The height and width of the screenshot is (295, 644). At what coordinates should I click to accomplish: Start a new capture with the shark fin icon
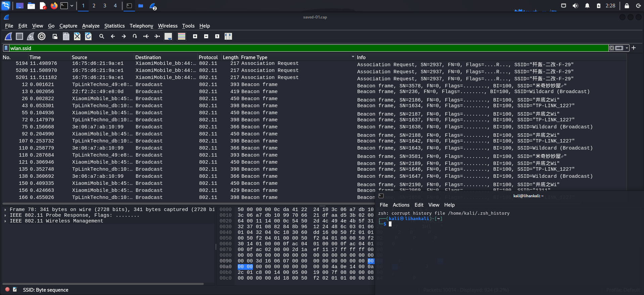click(x=8, y=36)
